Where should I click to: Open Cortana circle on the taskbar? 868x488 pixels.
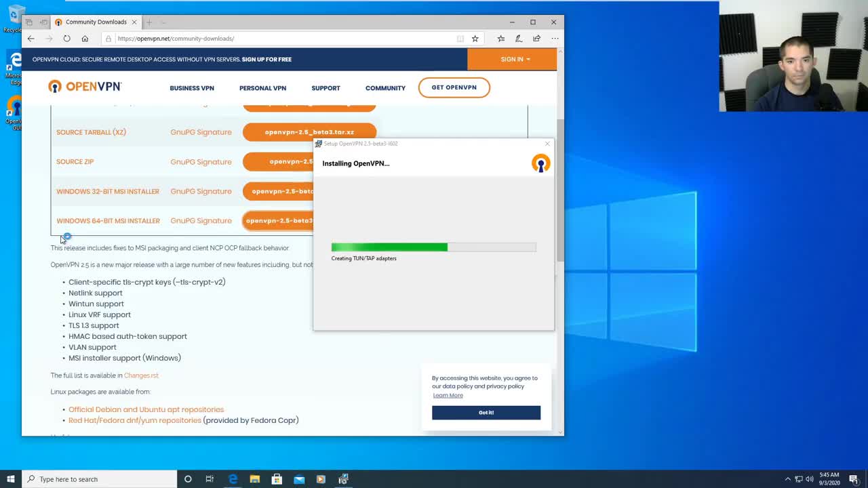pyautogui.click(x=188, y=479)
